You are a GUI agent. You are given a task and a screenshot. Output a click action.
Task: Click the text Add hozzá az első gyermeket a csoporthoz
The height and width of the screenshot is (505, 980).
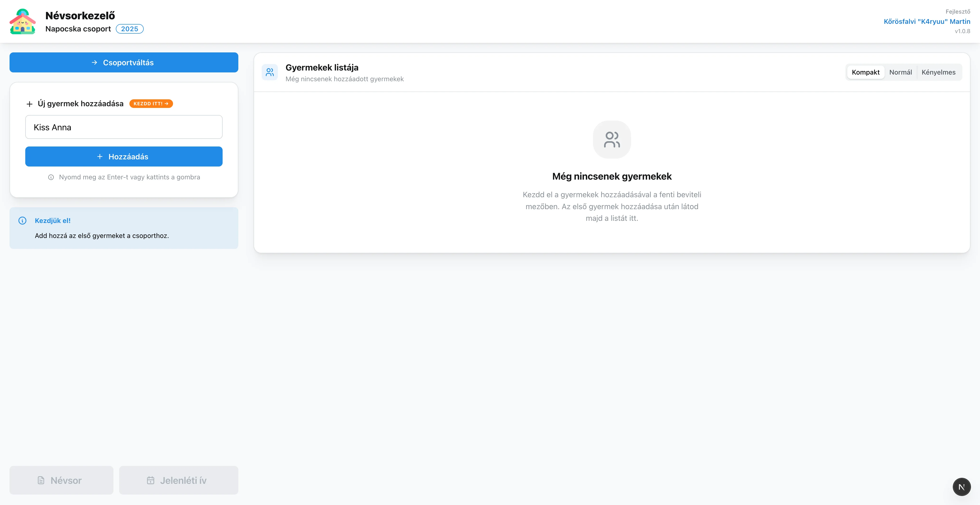[x=102, y=236]
